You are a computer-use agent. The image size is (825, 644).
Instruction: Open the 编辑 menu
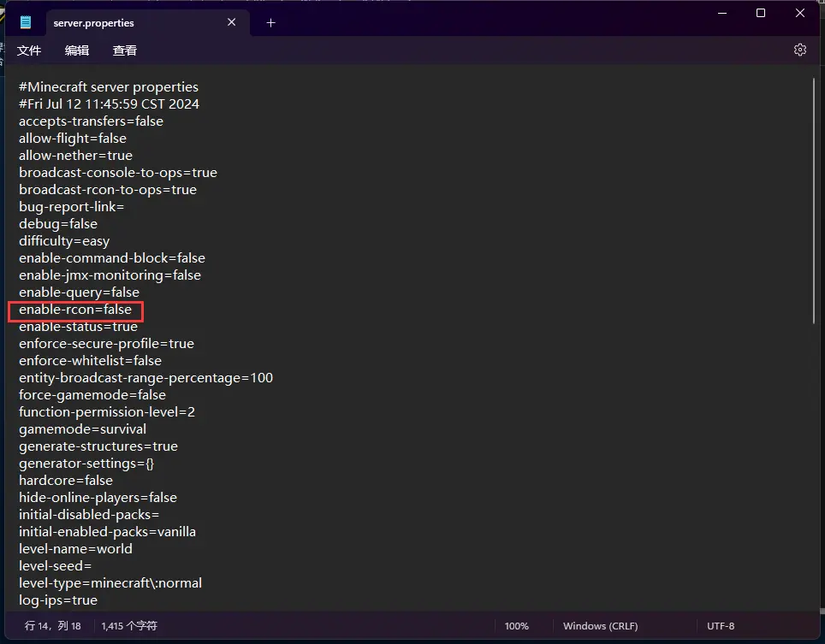click(x=77, y=50)
